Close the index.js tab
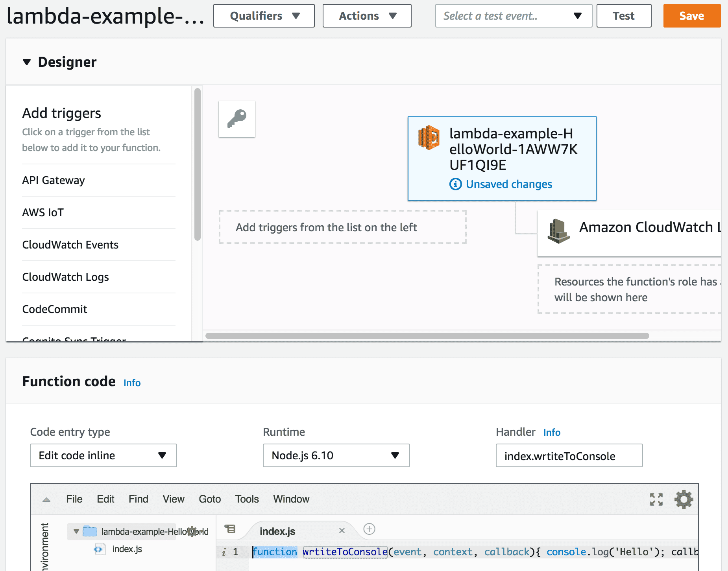728x571 pixels. click(342, 530)
